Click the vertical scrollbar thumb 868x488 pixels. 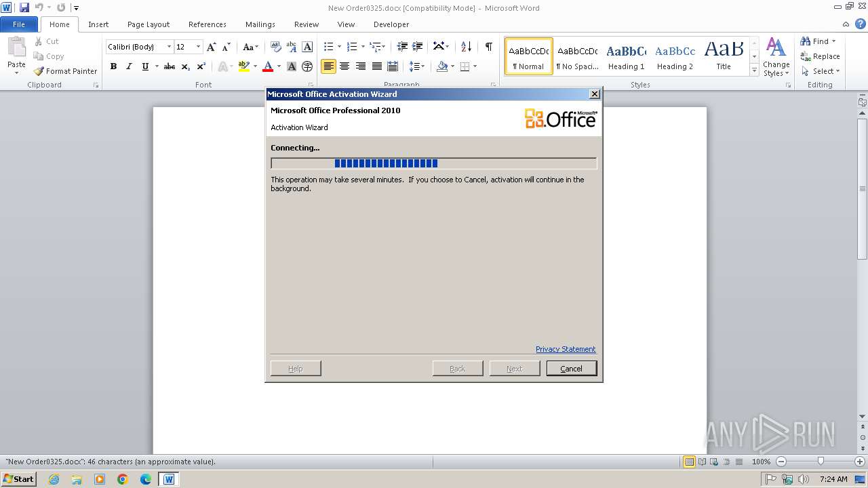coord(863,188)
